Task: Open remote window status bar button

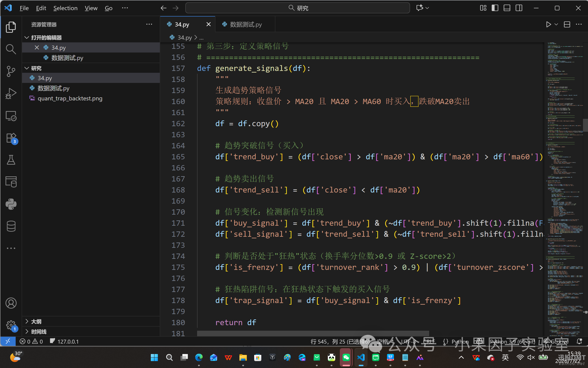Action: (x=8, y=341)
